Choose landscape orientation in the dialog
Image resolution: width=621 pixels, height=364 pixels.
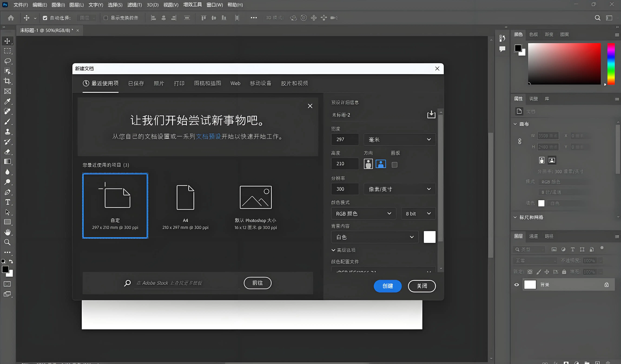tap(381, 164)
